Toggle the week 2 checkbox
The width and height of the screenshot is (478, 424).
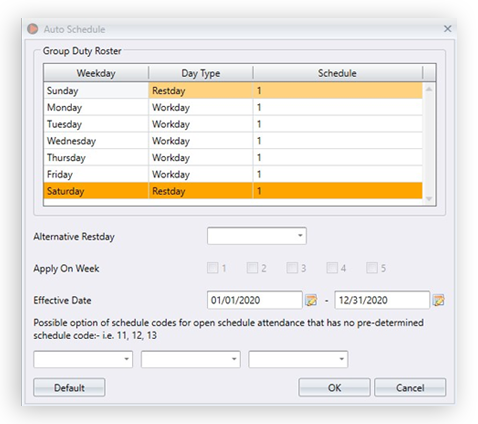pyautogui.click(x=252, y=268)
